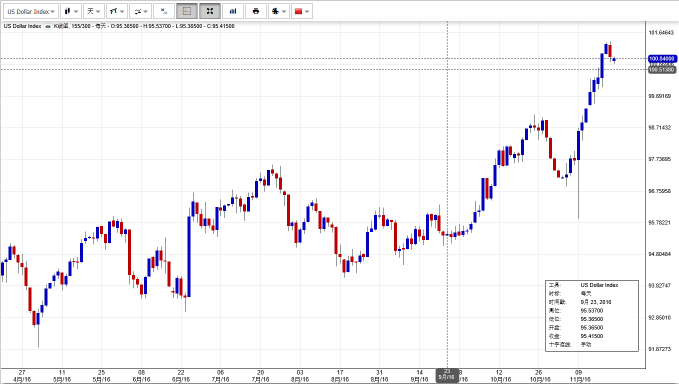Click US Dollar Index text in the info box
This screenshot has height=384, width=679.
tap(599, 285)
